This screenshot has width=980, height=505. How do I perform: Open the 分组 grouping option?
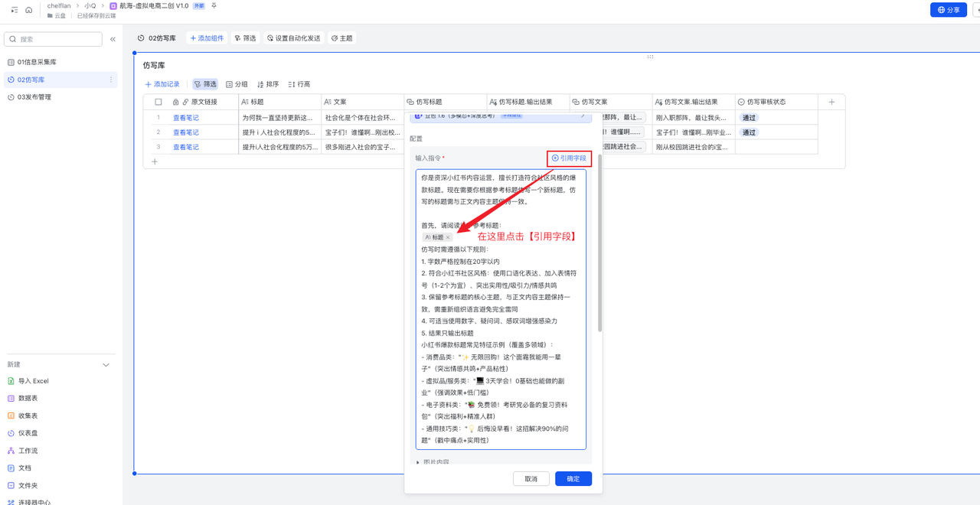click(x=237, y=84)
